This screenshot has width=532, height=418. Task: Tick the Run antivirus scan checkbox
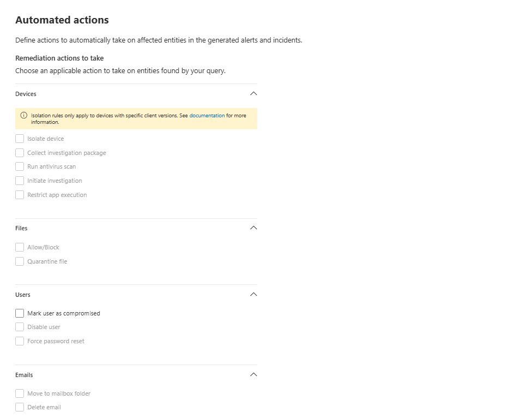20,166
